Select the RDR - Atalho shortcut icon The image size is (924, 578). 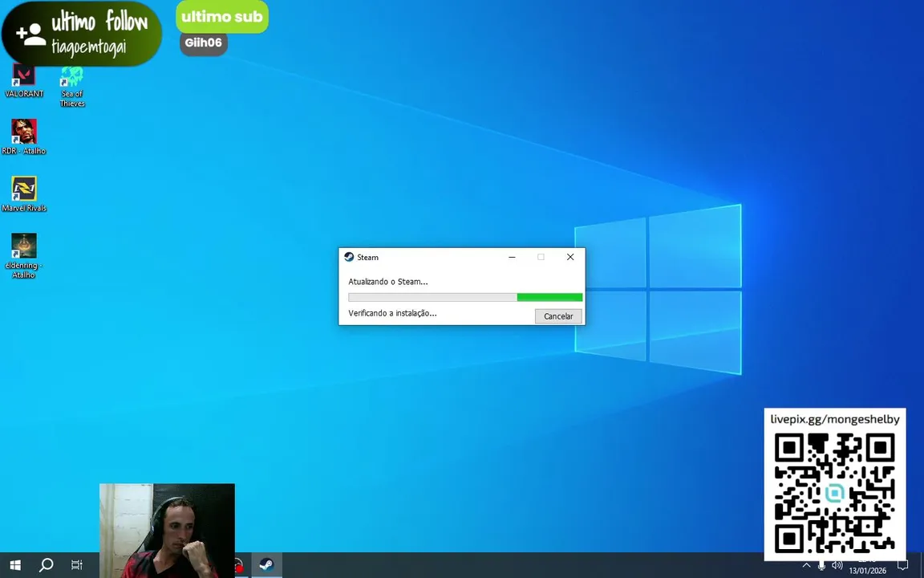(23, 136)
